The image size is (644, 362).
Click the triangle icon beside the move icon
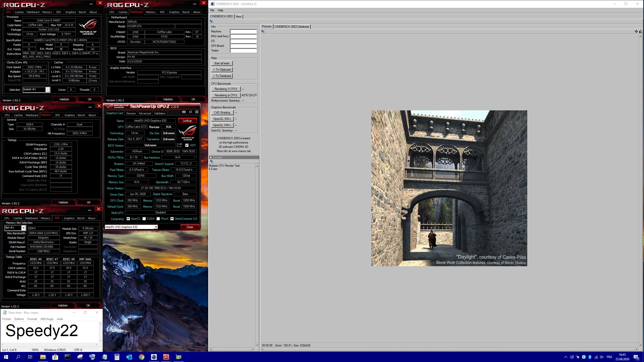pos(640,31)
